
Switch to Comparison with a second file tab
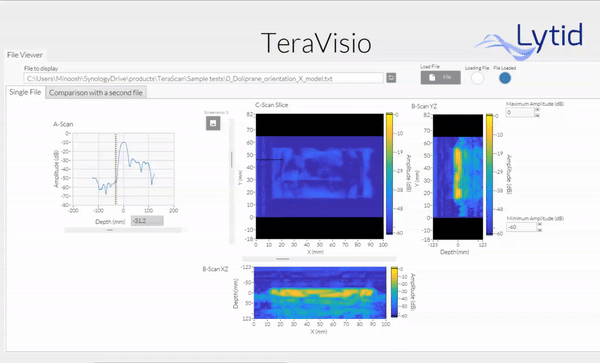96,93
